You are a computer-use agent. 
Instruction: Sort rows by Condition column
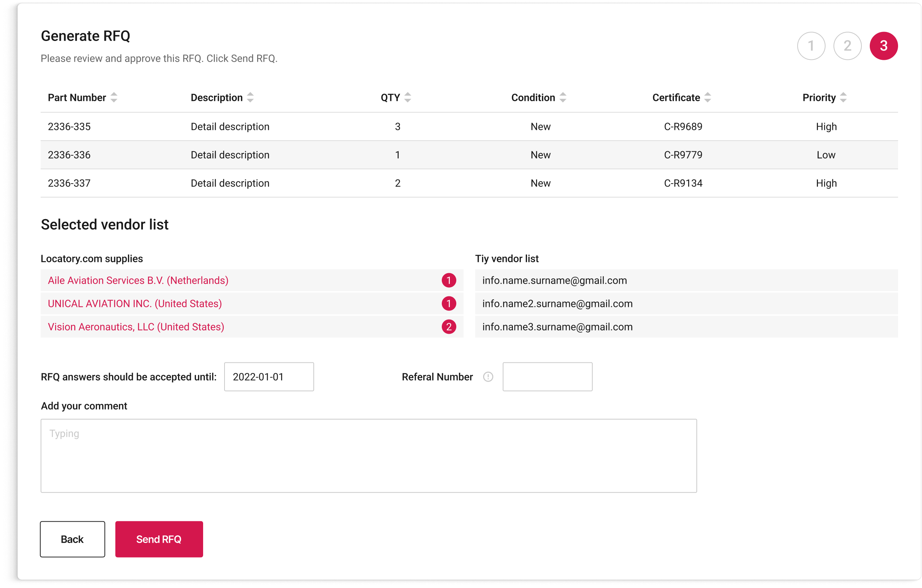point(563,98)
